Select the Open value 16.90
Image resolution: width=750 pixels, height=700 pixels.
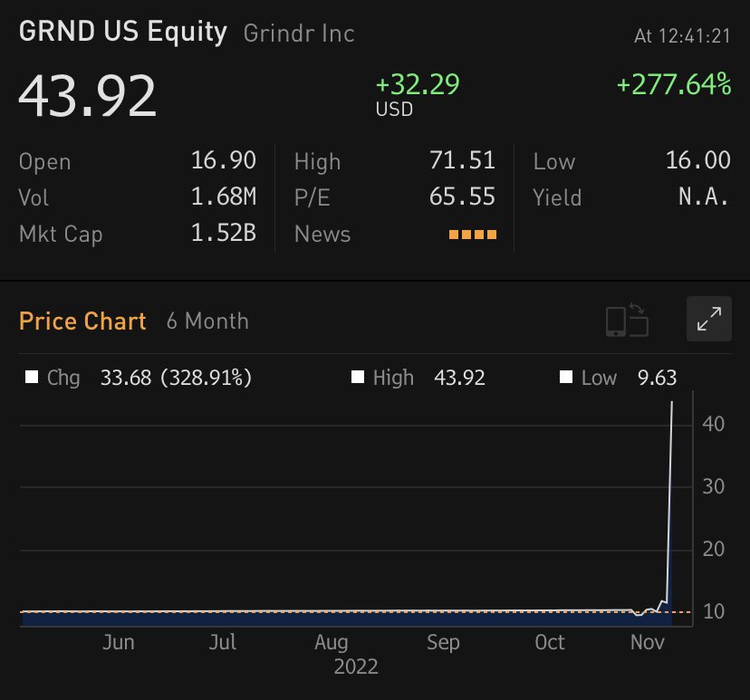pos(224,160)
